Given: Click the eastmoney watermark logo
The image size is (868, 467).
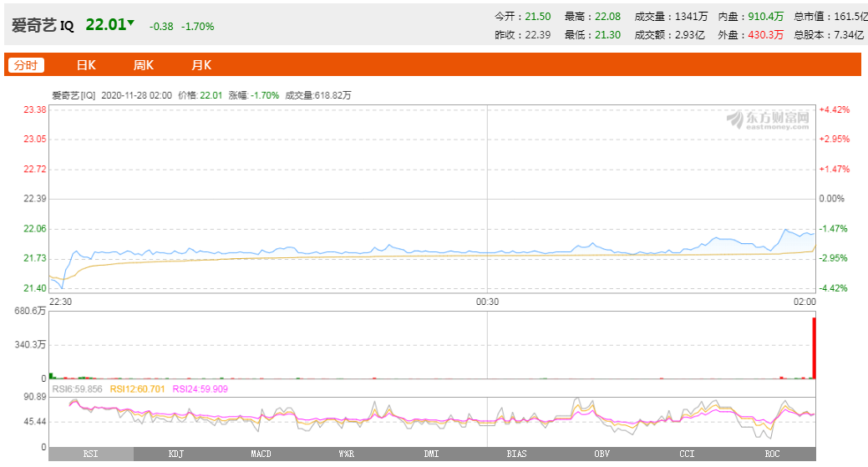Looking at the screenshot, I should (767, 119).
